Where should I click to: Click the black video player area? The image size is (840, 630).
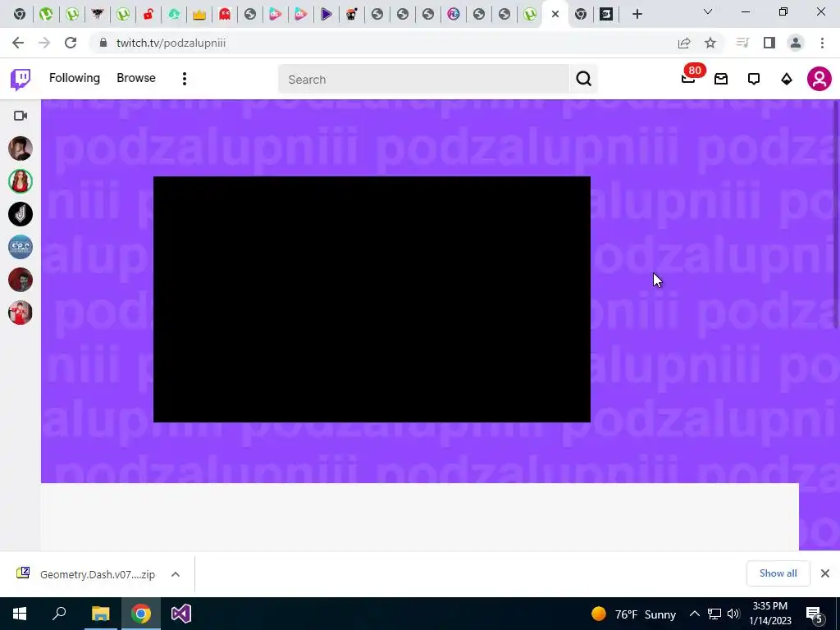tap(372, 299)
